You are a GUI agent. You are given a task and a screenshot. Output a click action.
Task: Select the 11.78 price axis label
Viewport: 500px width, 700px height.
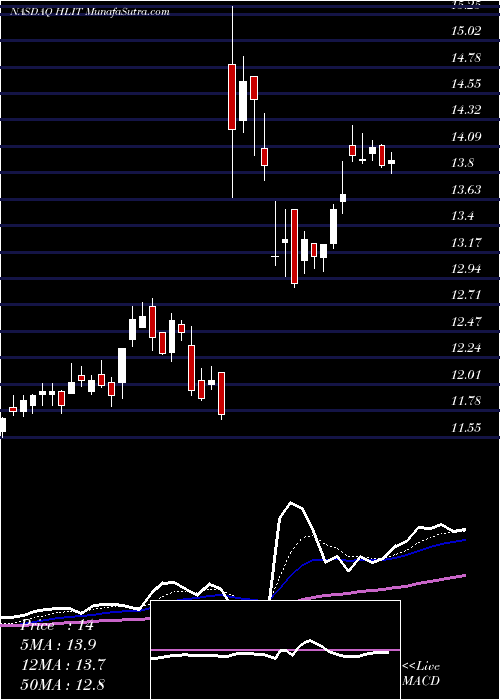click(x=467, y=401)
